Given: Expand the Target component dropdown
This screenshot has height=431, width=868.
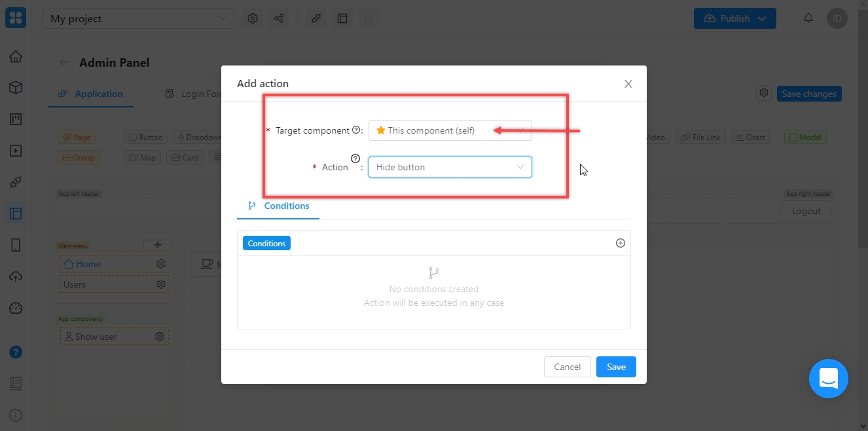Looking at the screenshot, I should click(x=450, y=130).
